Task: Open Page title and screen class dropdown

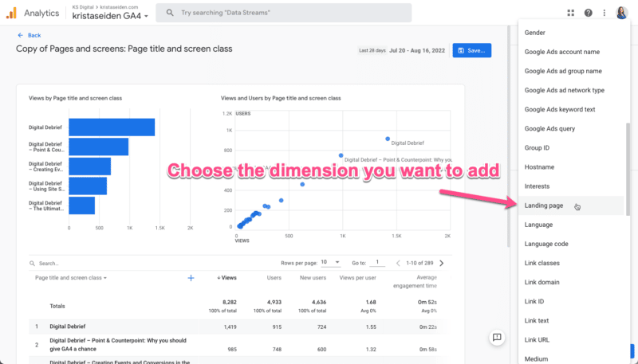Action: click(x=71, y=278)
